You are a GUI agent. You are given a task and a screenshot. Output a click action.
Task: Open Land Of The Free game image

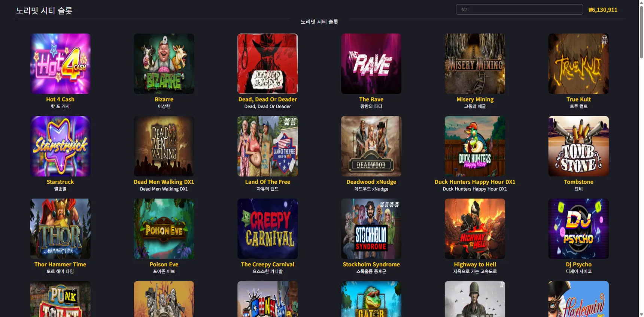(268, 146)
